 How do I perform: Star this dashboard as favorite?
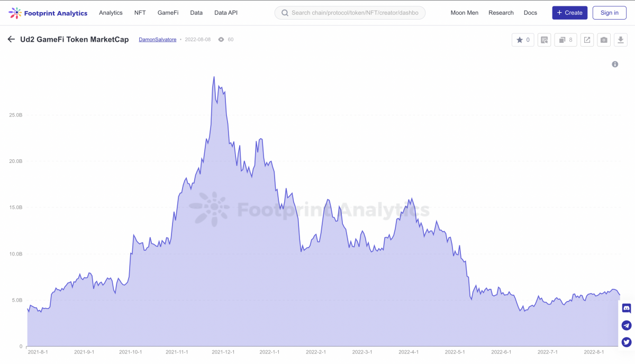[x=523, y=40]
